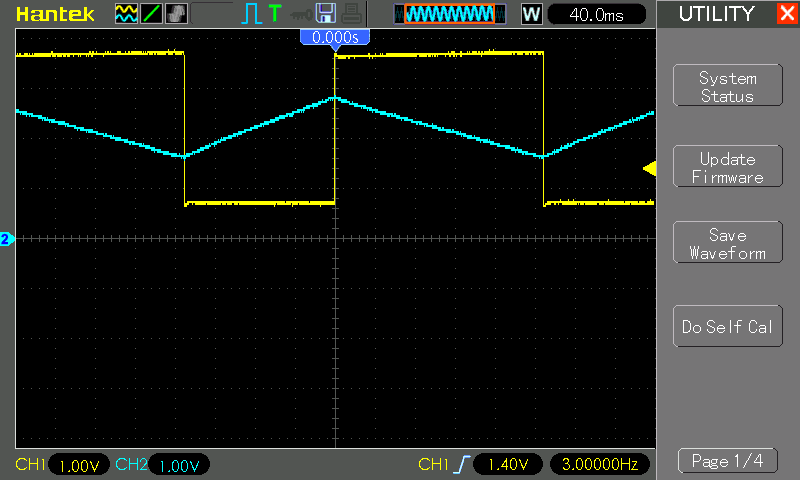Click the USB key icon
The image size is (800, 480).
point(299,14)
